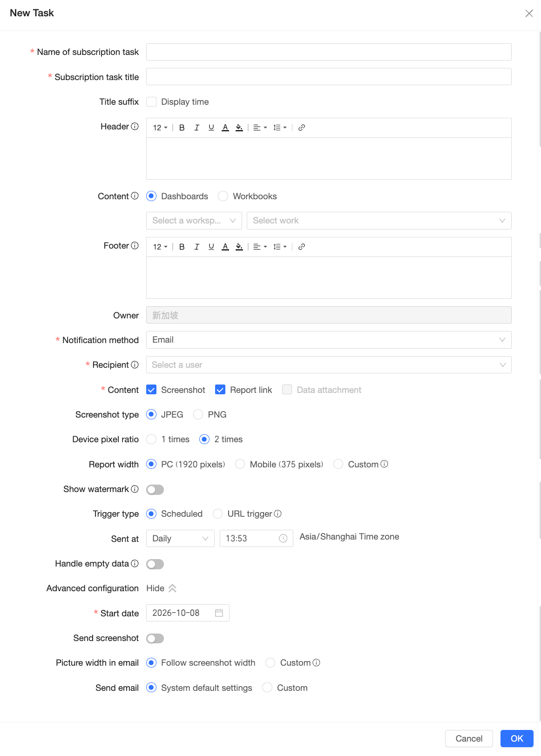
Task: Choose PNG screenshot type
Action: tap(198, 414)
